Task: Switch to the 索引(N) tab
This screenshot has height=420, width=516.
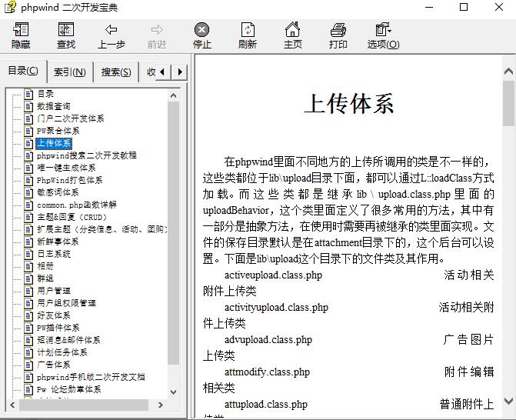Action: tap(69, 72)
